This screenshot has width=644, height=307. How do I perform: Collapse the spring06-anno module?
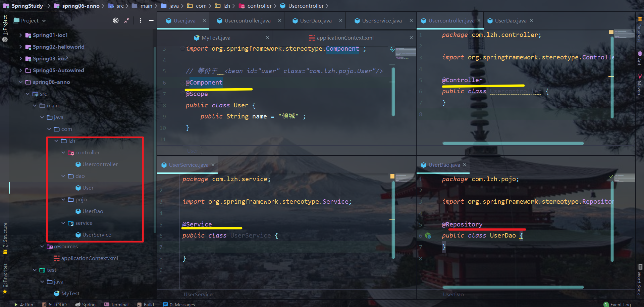20,82
